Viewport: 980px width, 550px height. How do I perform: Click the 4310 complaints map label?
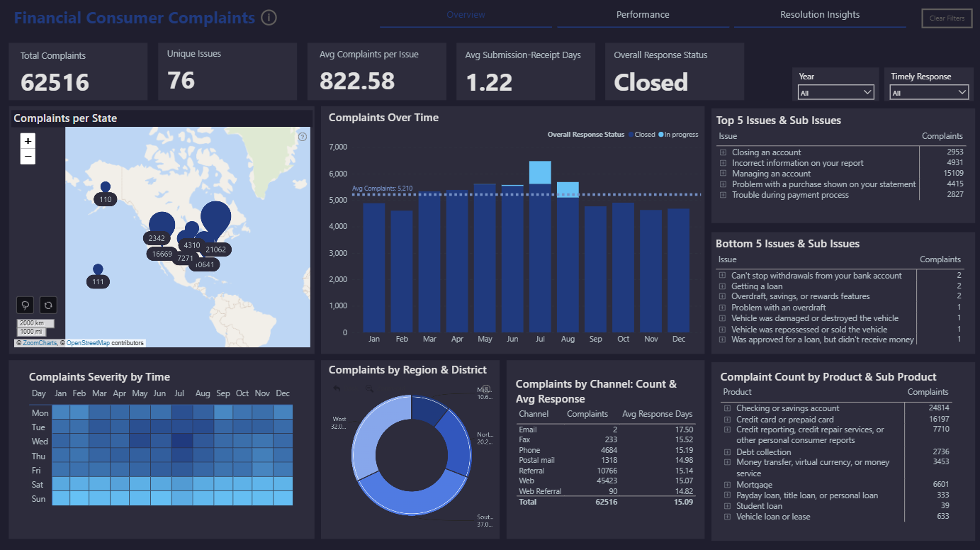pyautogui.click(x=192, y=245)
